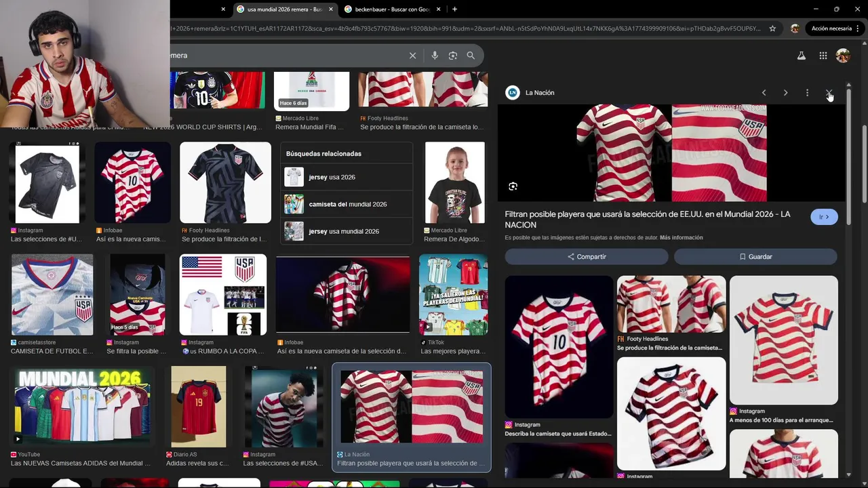The width and height of the screenshot is (868, 488).
Task: Click the address bar URL
Action: [x=465, y=28]
